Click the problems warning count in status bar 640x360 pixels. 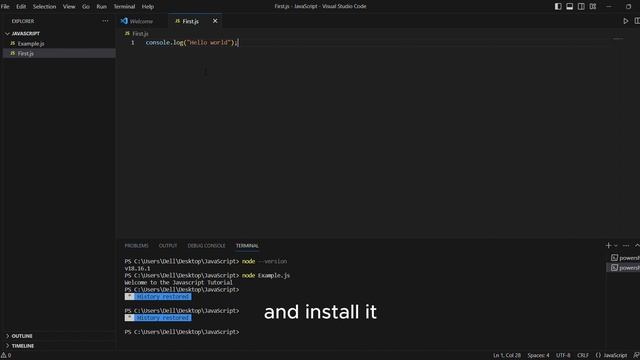coord(6,356)
